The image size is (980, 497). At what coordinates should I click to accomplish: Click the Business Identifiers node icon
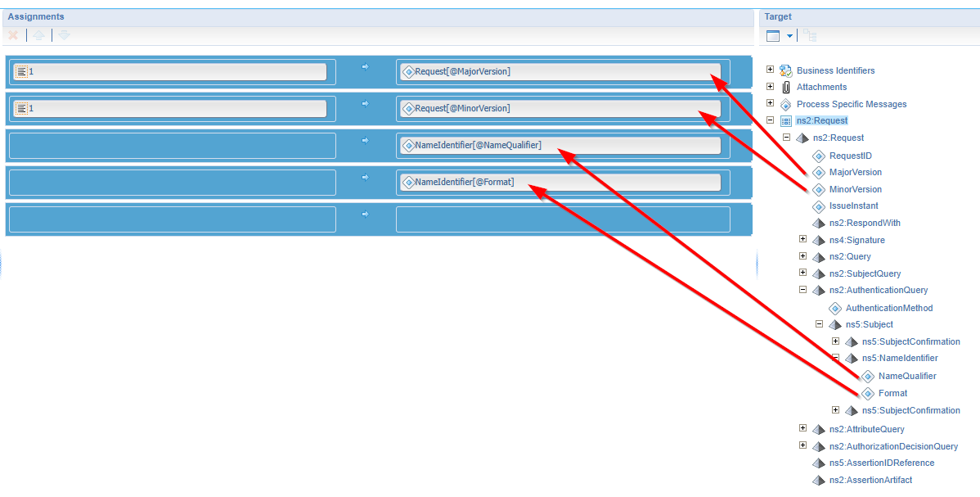[785, 70]
